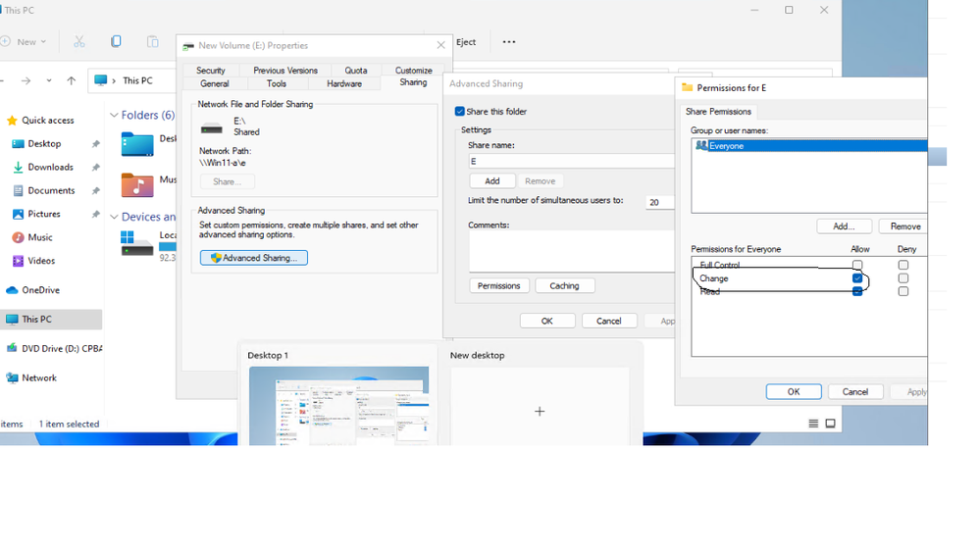
Task: Uncheck Share this folder checkbox
Action: pos(460,111)
